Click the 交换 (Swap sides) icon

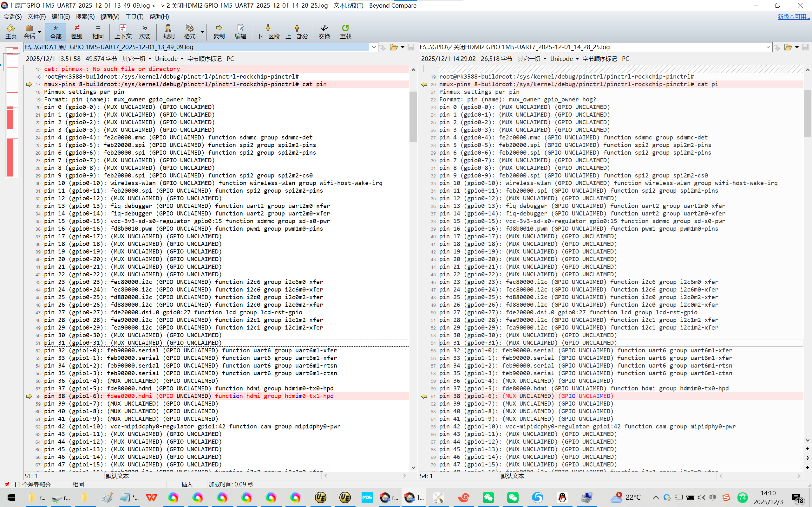[324, 31]
